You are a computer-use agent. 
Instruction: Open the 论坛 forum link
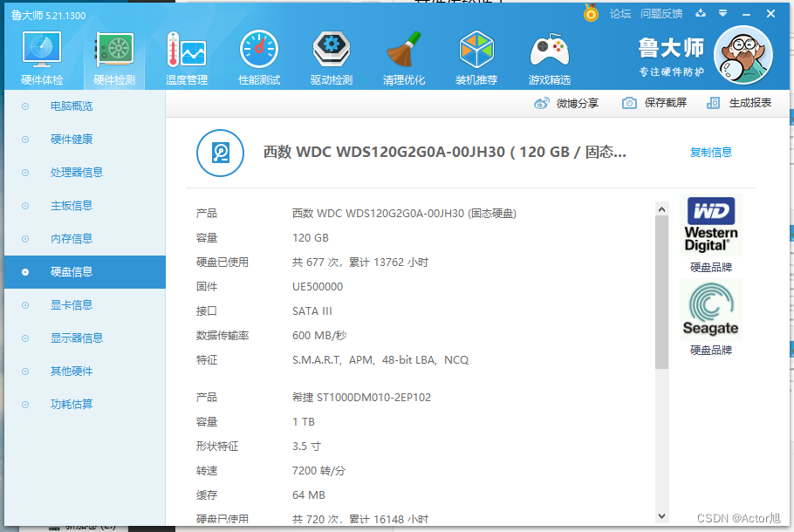620,14
